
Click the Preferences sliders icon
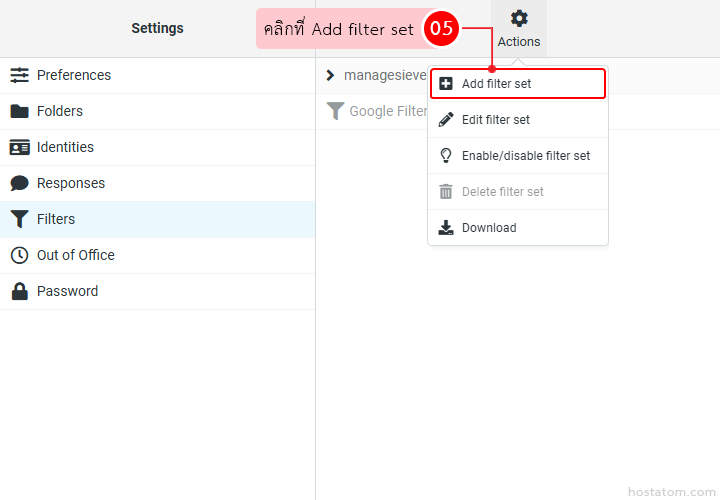[x=19, y=75]
